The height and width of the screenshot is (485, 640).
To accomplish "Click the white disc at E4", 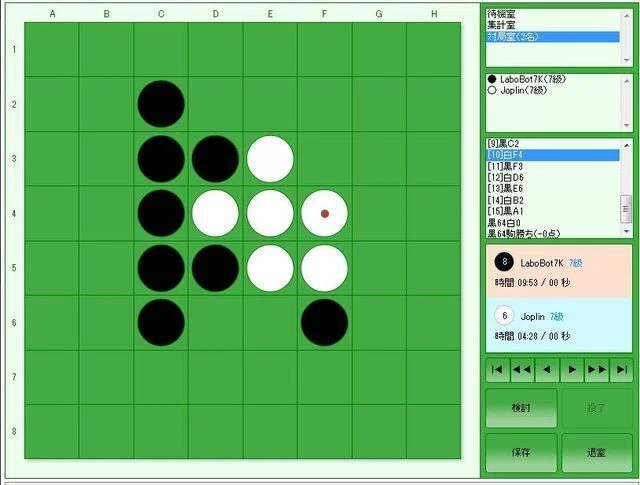I will click(x=270, y=214).
